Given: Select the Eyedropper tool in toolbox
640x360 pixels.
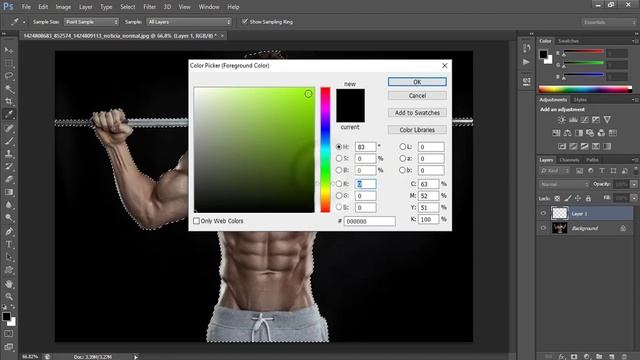Looking at the screenshot, I should tap(9, 114).
